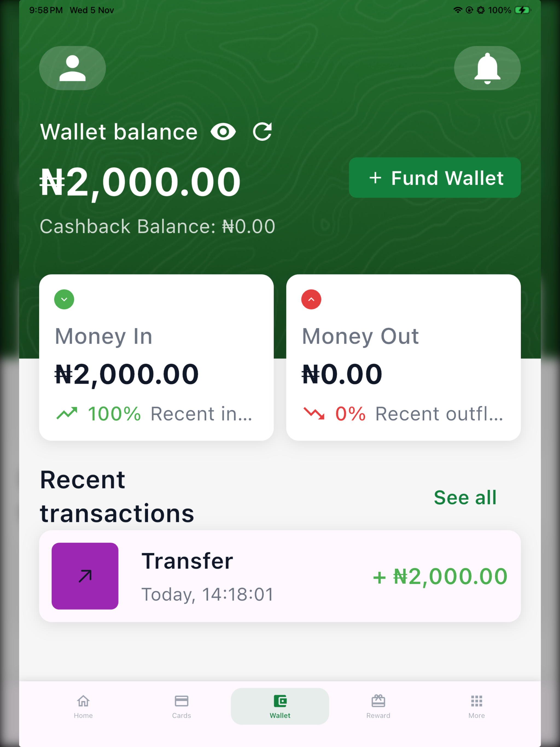Switch to the Home tab
The image size is (560, 747).
[x=83, y=706]
